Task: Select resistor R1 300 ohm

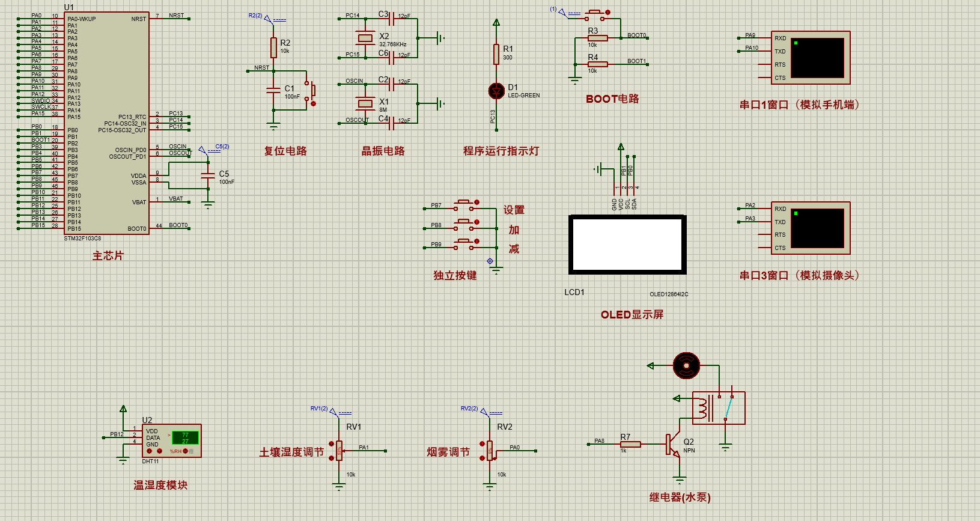Action: 496,54
